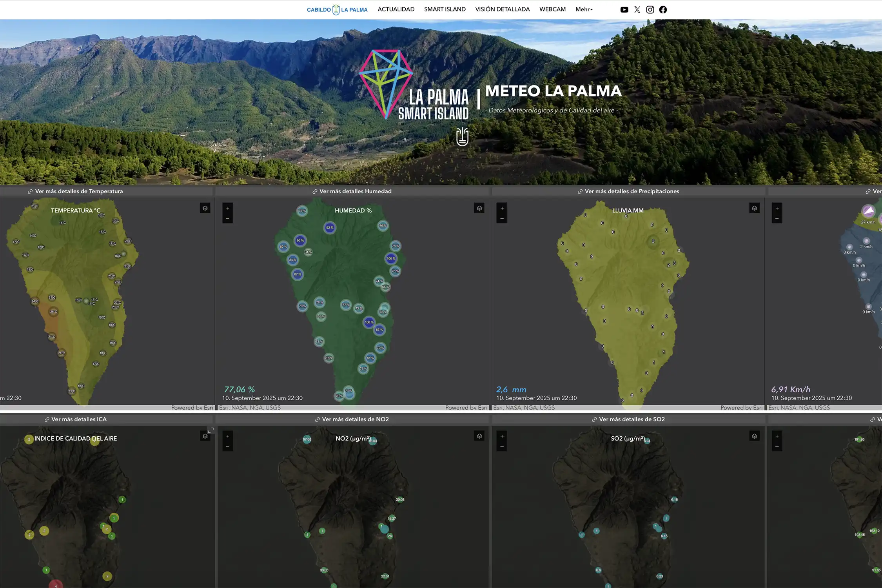This screenshot has width=882, height=588.
Task: Open the VISIÓN DETALLADA menu item
Action: 503,9
